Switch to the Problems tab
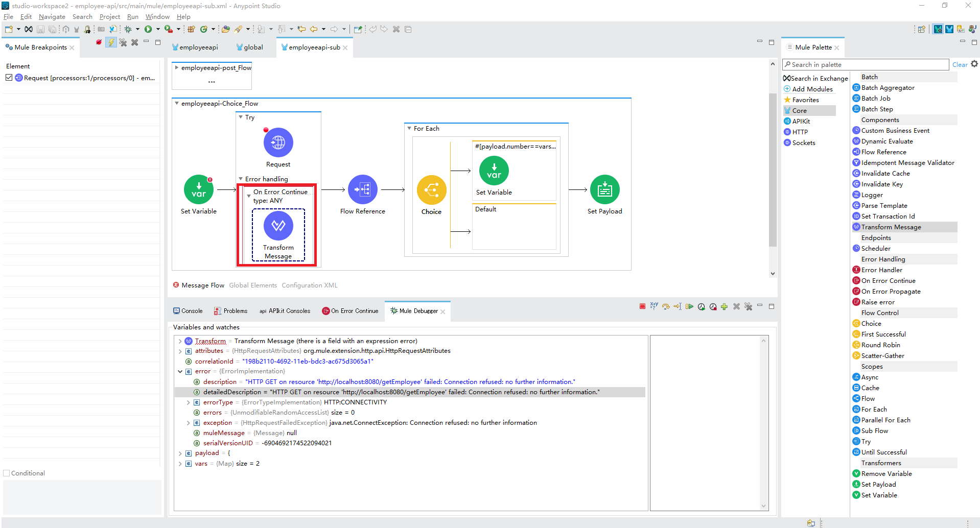Viewport: 980px width, 528px height. pyautogui.click(x=230, y=311)
